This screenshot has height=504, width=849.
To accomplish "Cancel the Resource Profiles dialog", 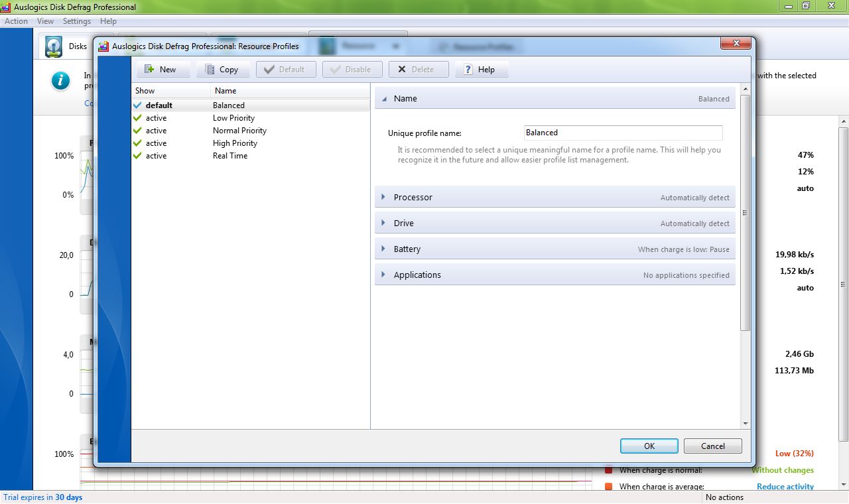I will [713, 446].
